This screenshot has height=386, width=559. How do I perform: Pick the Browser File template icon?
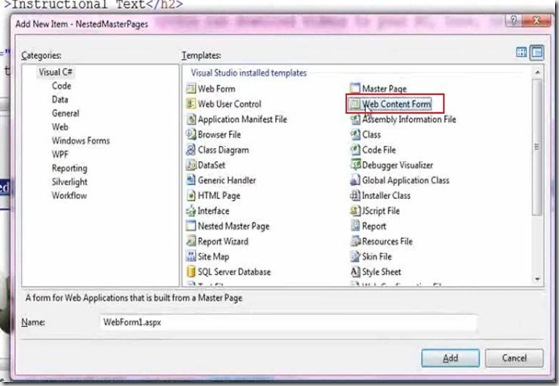(x=191, y=134)
